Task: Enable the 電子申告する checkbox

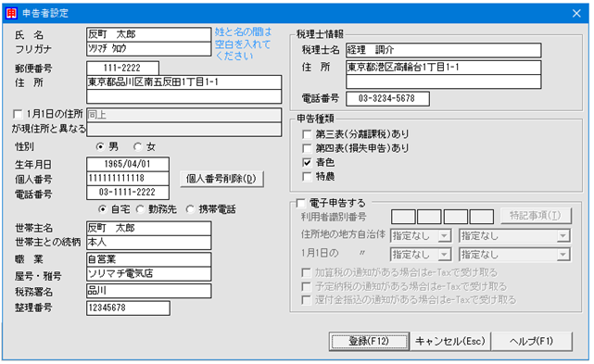Action: [x=301, y=204]
